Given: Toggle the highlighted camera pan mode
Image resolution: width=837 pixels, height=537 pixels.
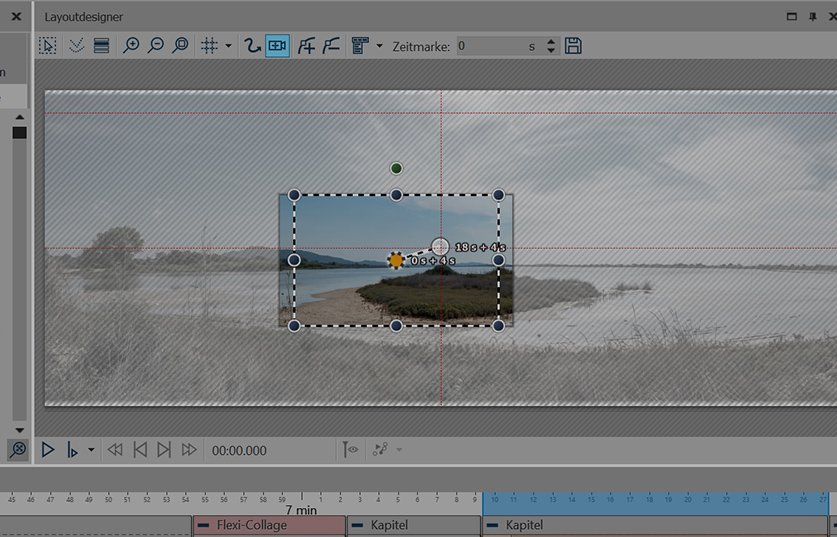Looking at the screenshot, I should point(277,46).
